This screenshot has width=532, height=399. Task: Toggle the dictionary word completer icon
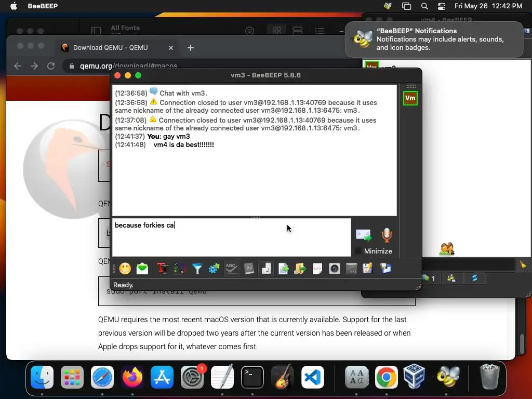click(249, 269)
